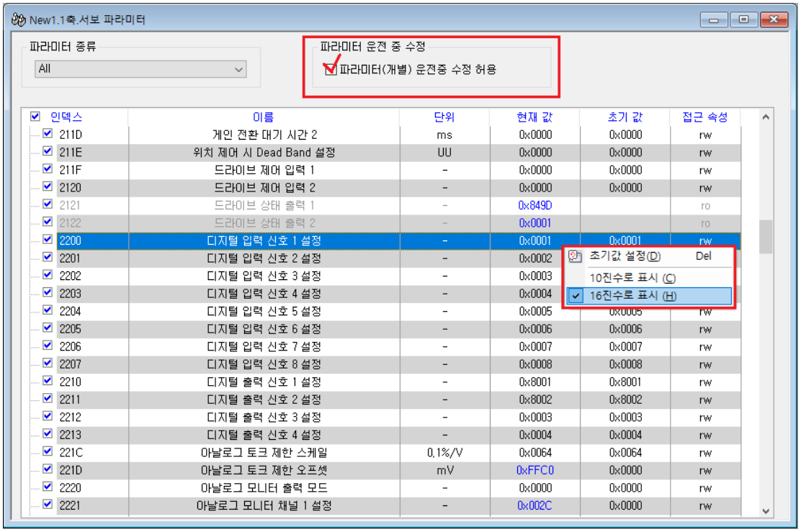
Task: Click the 접근 속성 column header
Action: 705,116
